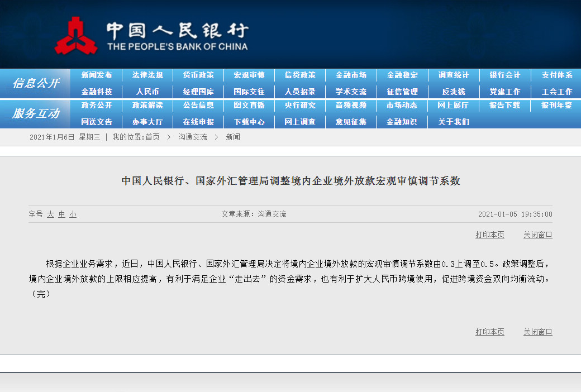Open the 新闻发布 menu item

point(97,75)
